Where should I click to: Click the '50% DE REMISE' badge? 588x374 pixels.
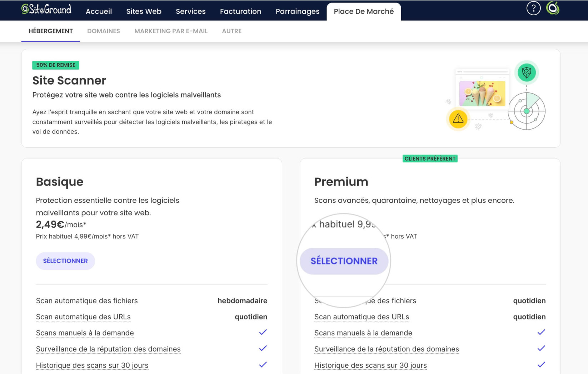click(x=56, y=65)
